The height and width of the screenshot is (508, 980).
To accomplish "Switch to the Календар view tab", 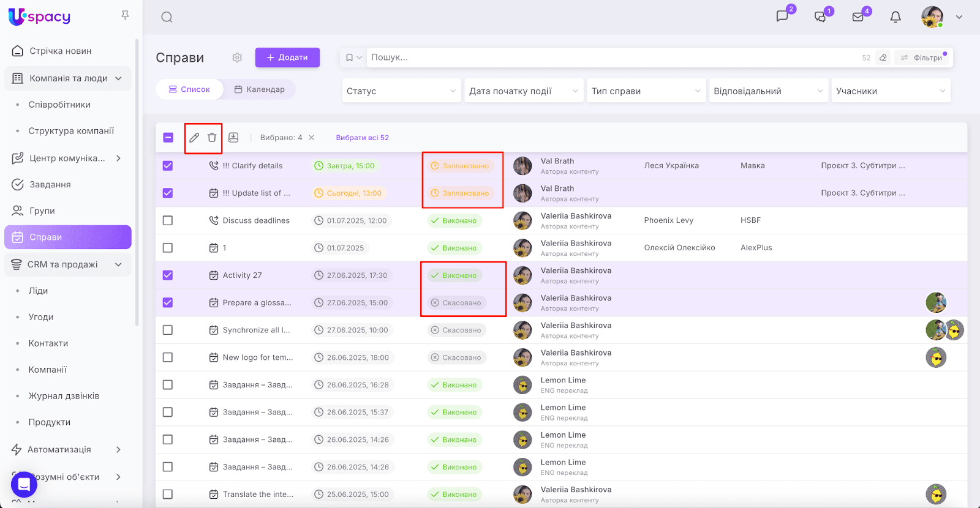I will [x=260, y=89].
